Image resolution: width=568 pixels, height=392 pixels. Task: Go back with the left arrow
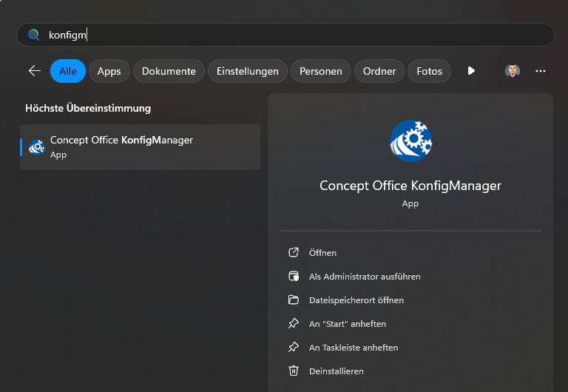pos(35,71)
